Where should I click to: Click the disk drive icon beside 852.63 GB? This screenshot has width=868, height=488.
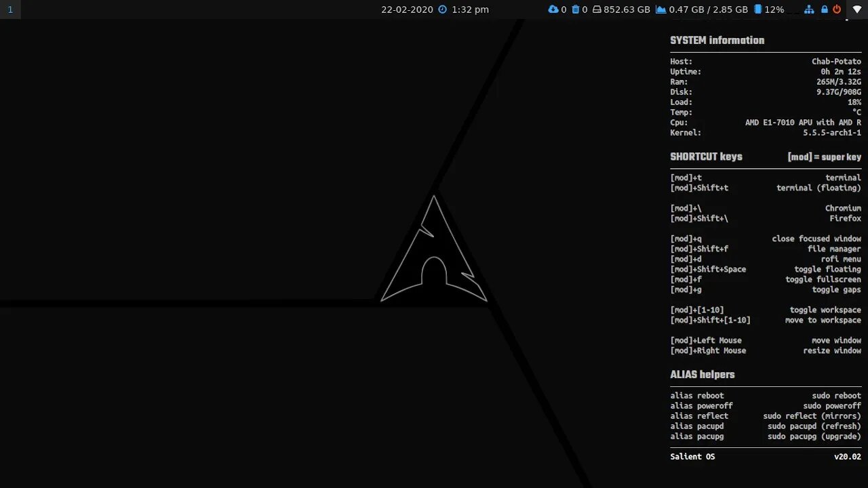(x=597, y=9)
